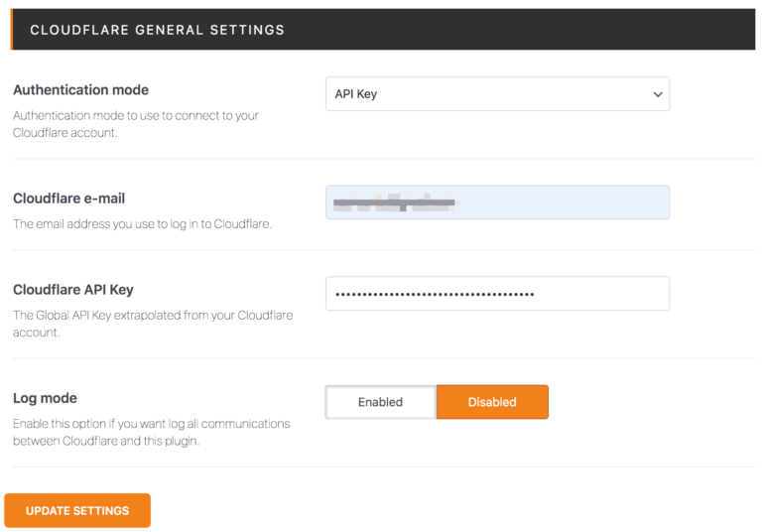Set Log mode to Enabled
The width and height of the screenshot is (764, 532).
tap(381, 402)
